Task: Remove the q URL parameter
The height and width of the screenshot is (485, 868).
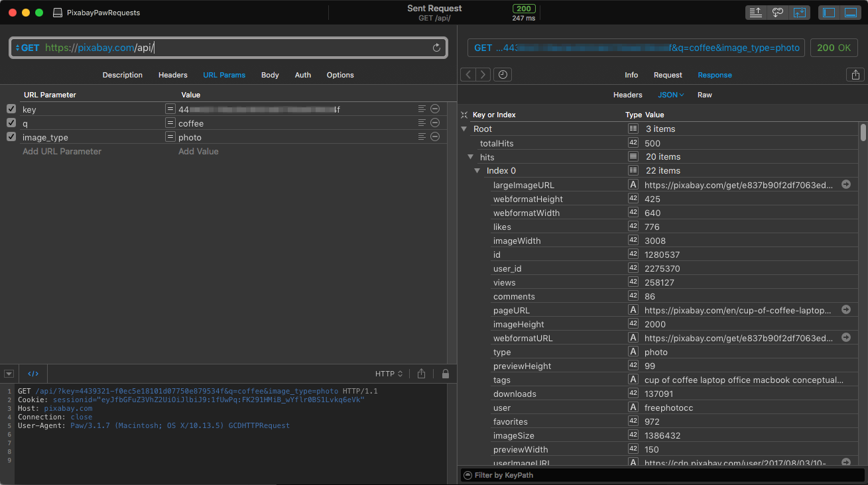Action: click(x=435, y=123)
